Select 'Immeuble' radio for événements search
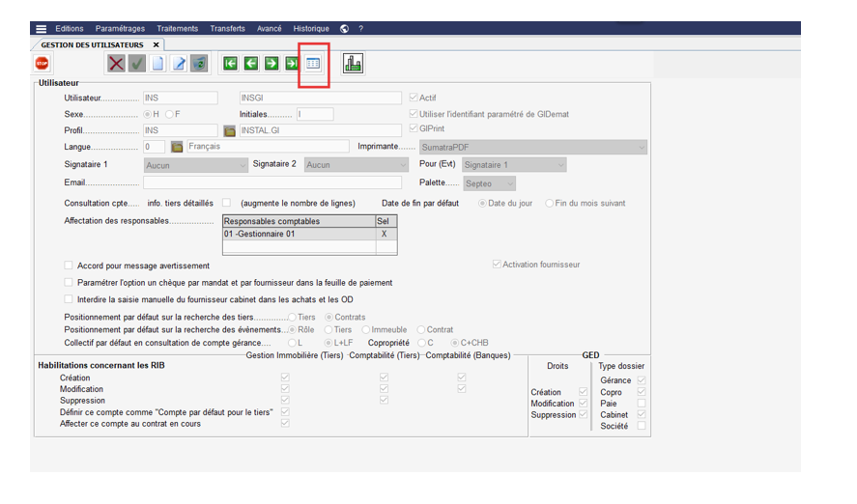This screenshot has height=504, width=857. [364, 329]
